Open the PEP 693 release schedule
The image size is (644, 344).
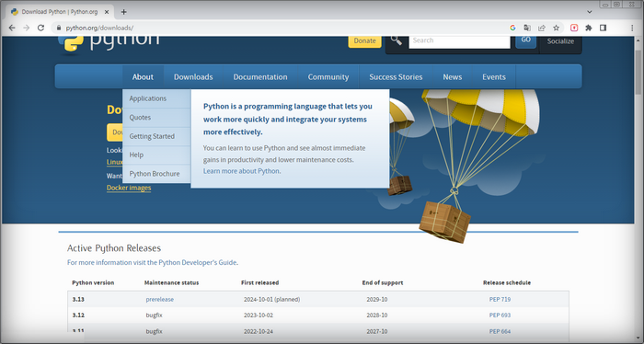coord(500,315)
